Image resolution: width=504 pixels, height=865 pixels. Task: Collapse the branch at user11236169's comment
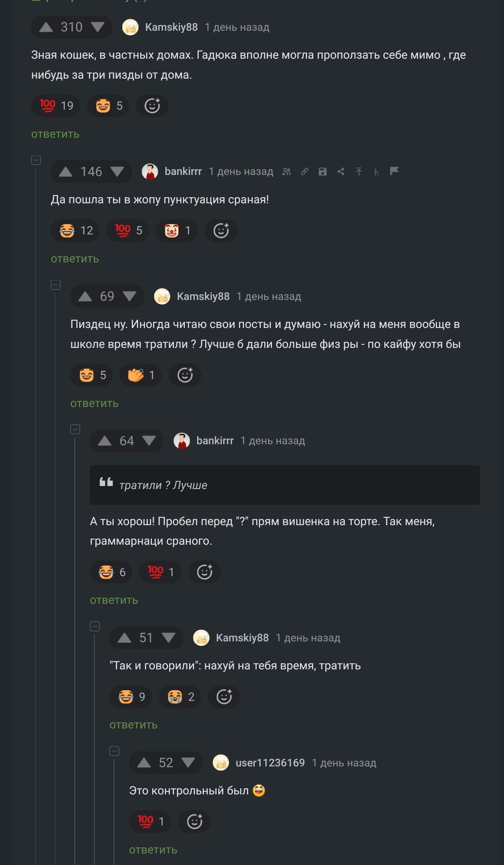click(x=114, y=751)
